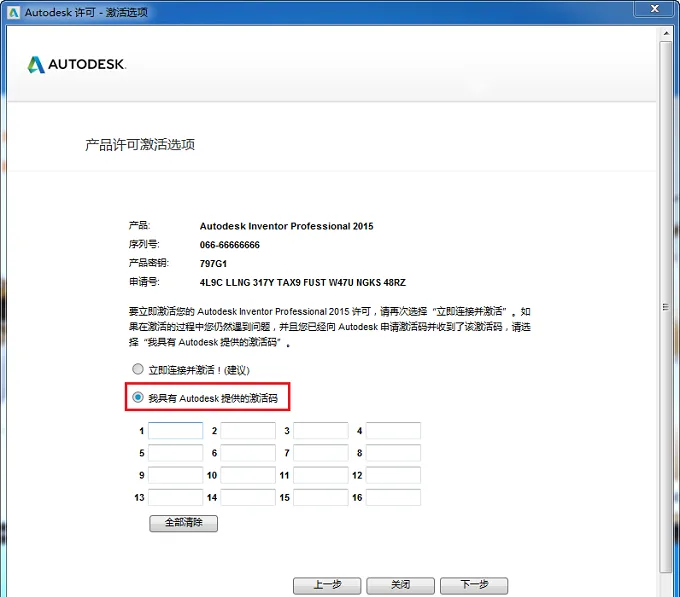680x597 pixels.
Task: Focus activation code field 15
Action: point(321,497)
